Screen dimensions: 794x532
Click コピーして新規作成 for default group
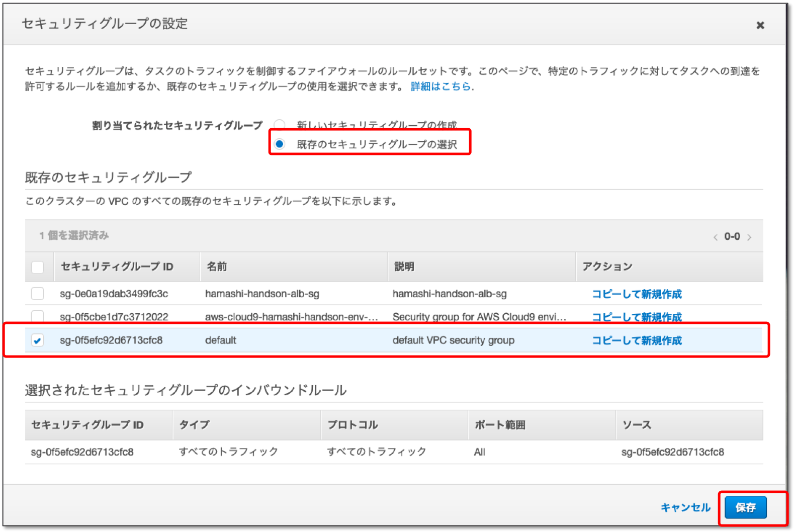click(637, 340)
